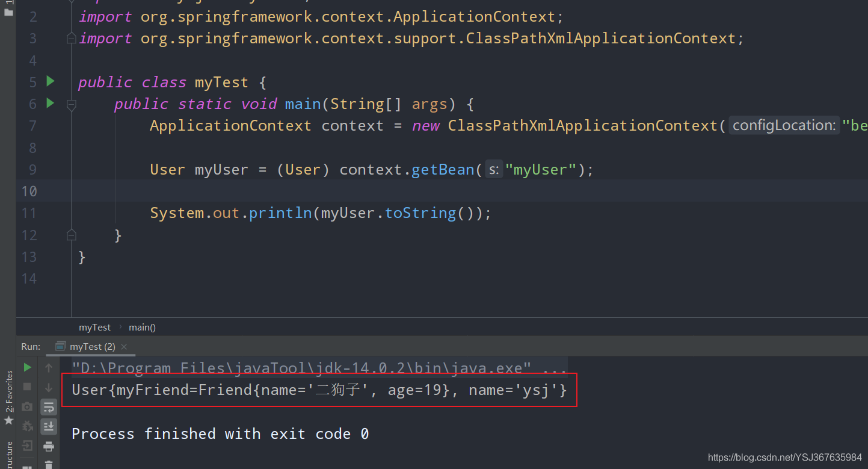Place cursor on empty line 8
Viewport: 868px width, 469px height.
click(469, 148)
